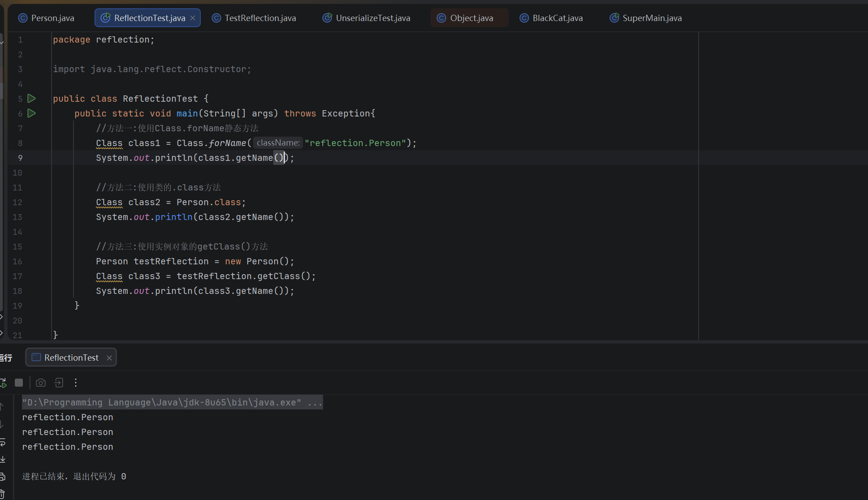Open the BlackCat.java tab

pyautogui.click(x=551, y=18)
